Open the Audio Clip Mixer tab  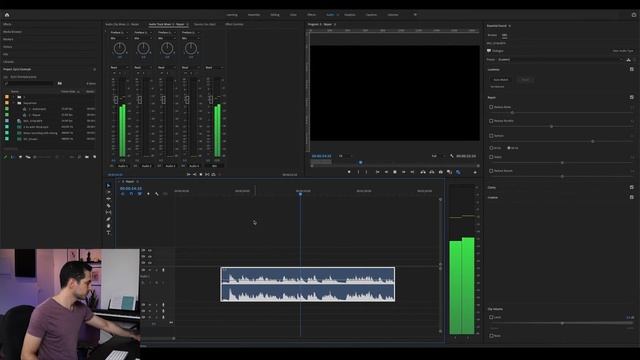tap(122, 24)
